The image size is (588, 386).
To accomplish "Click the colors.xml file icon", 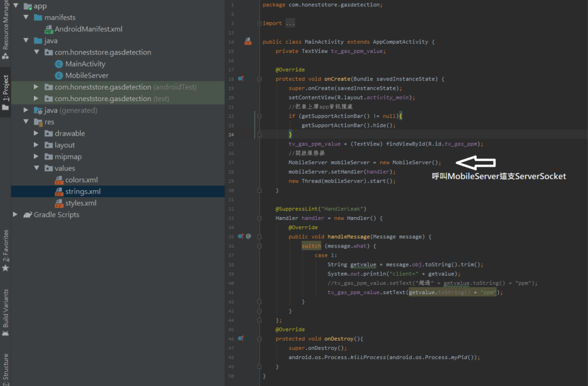I will (x=59, y=180).
